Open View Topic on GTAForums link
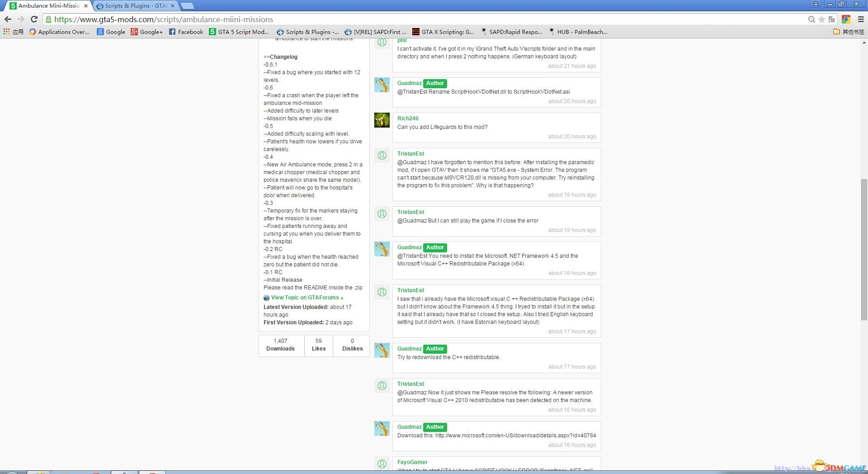 tap(307, 298)
